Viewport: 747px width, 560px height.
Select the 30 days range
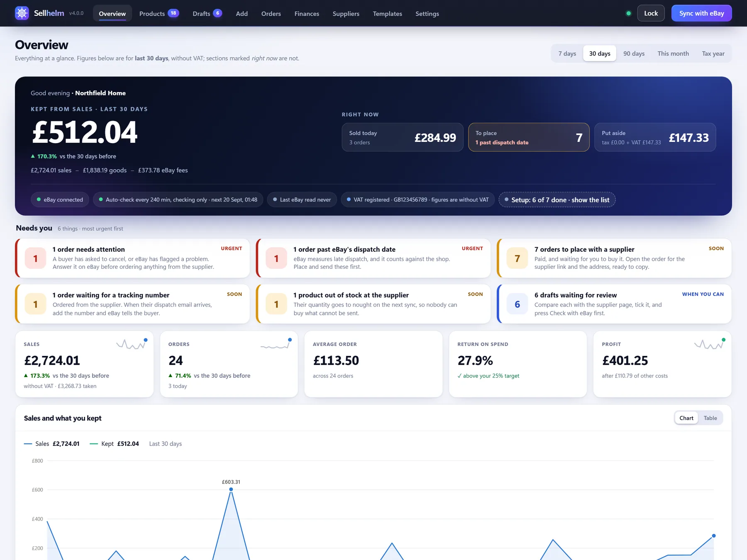600,54
